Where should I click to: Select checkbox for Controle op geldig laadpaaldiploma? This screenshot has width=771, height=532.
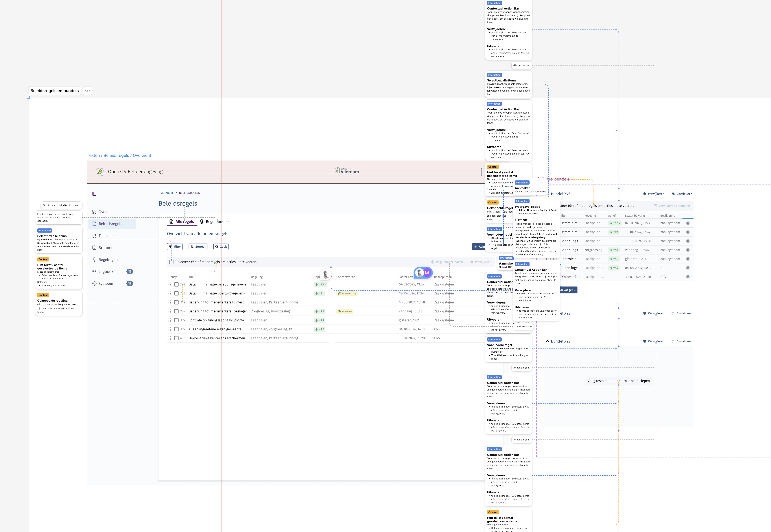176,320
